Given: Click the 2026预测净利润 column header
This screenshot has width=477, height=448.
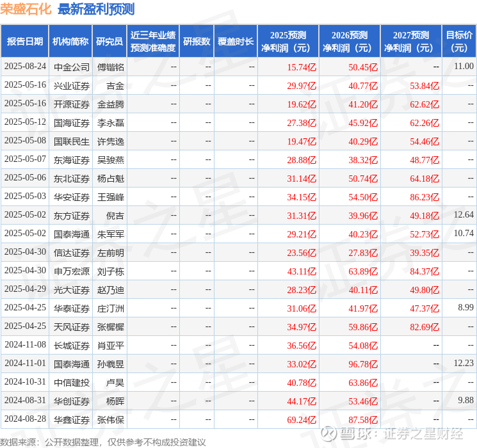Looking at the screenshot, I should [350, 42].
